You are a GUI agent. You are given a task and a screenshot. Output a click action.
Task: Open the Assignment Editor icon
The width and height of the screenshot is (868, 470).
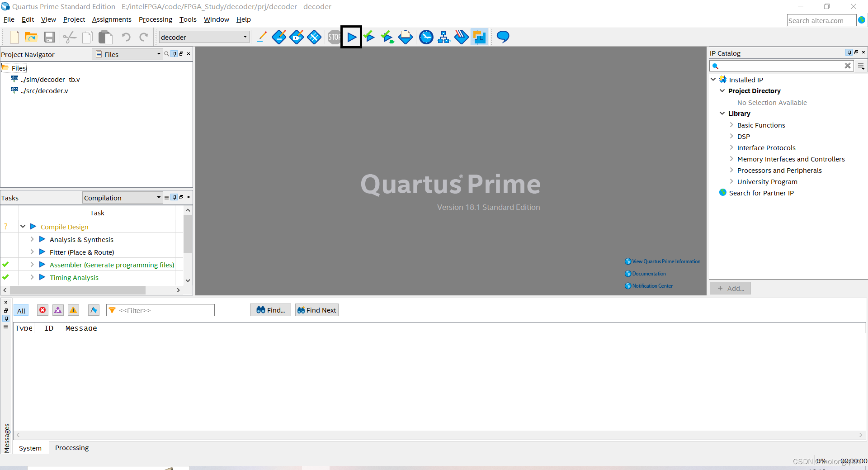click(x=279, y=37)
